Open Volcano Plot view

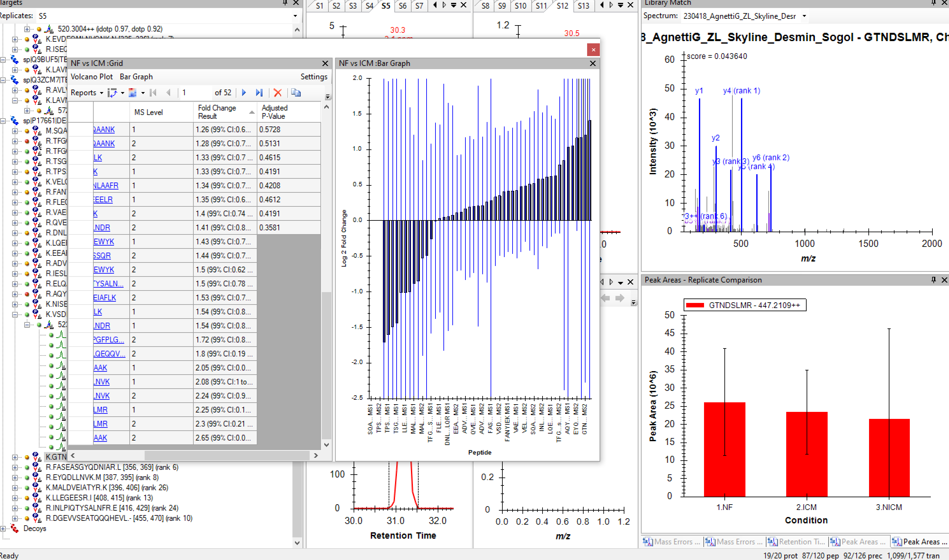click(91, 76)
